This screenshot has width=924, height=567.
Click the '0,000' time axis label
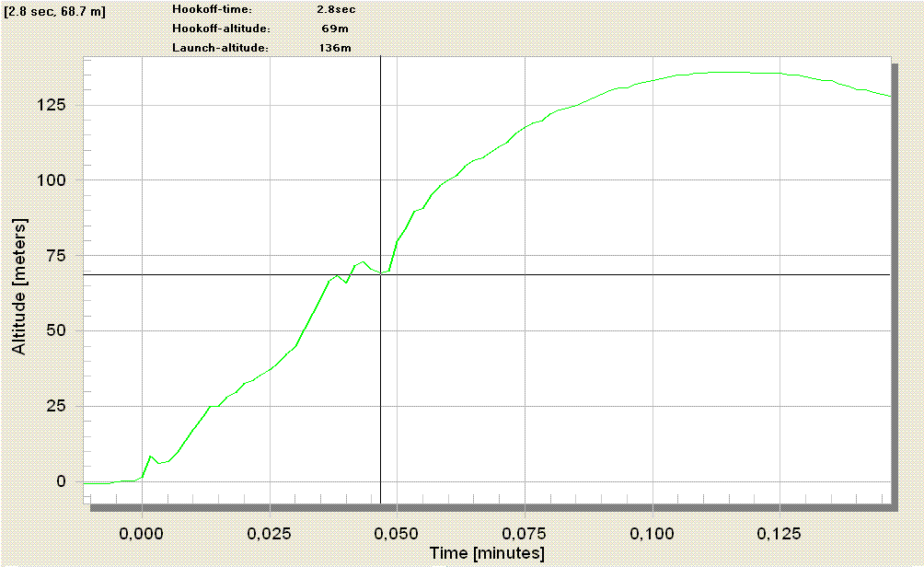click(x=142, y=534)
